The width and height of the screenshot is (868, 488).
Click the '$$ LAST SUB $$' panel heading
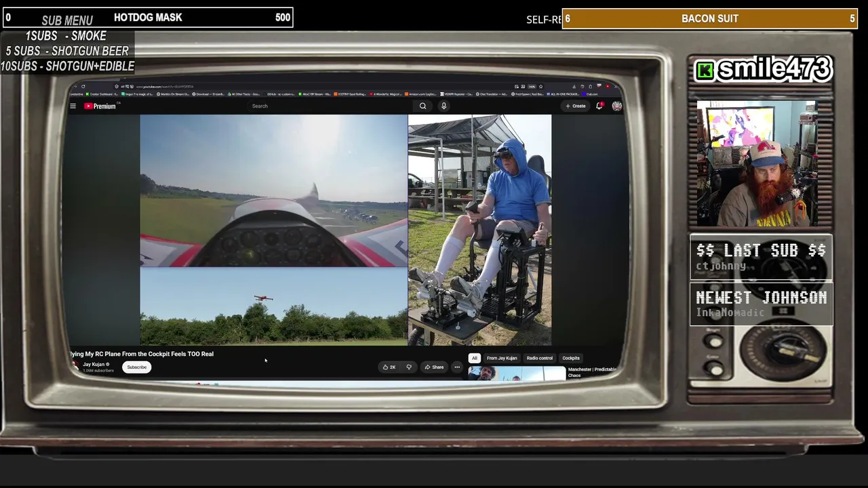(761, 250)
